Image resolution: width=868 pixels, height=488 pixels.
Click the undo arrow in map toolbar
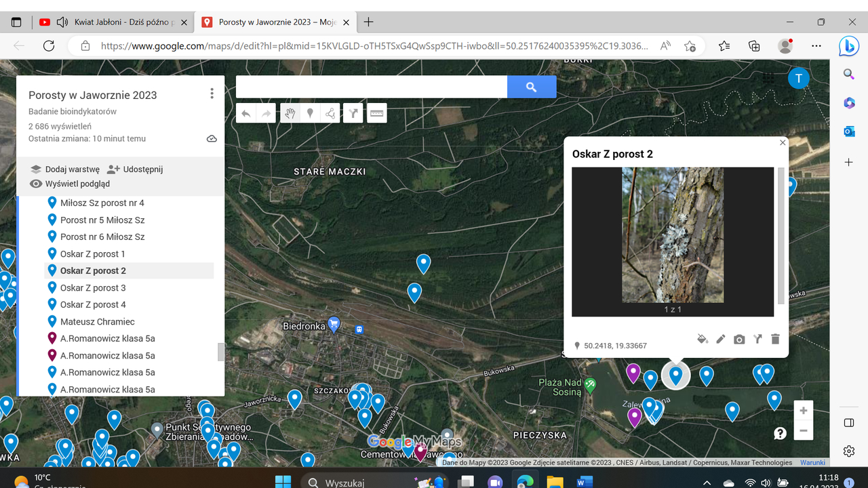click(x=246, y=114)
